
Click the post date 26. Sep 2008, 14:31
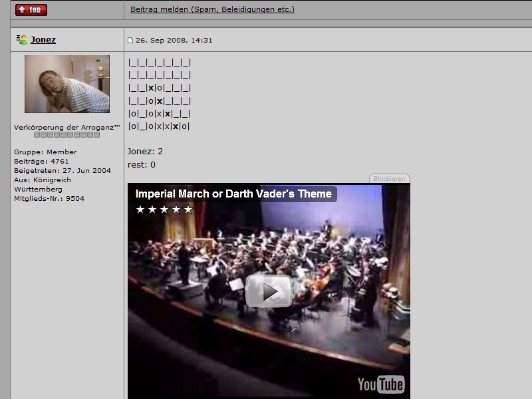pos(174,40)
